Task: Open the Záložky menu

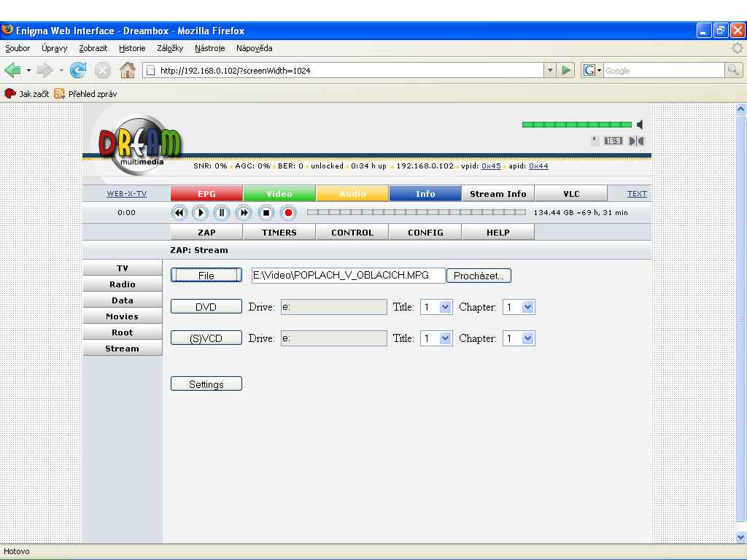Action: tap(170, 48)
